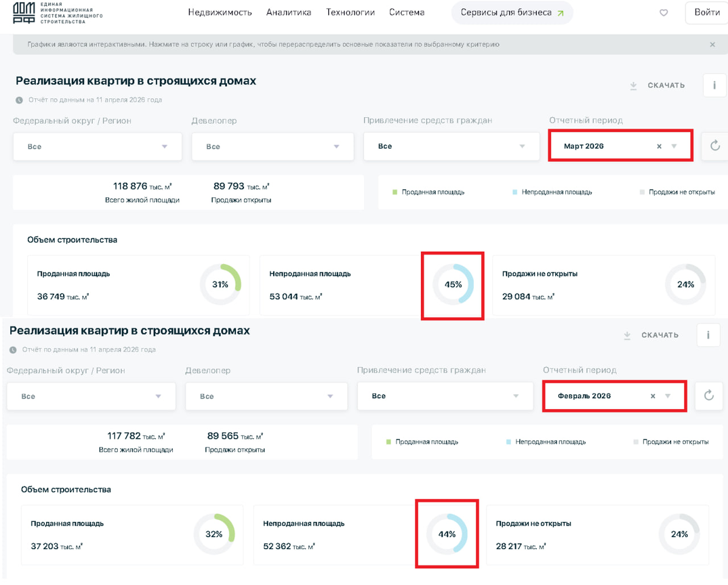Click the 31% sold donut chart
The height and width of the screenshot is (585, 728).
[221, 285]
